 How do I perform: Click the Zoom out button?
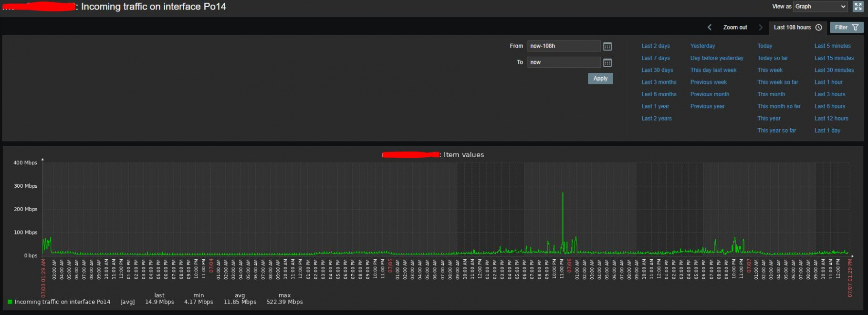click(x=735, y=28)
